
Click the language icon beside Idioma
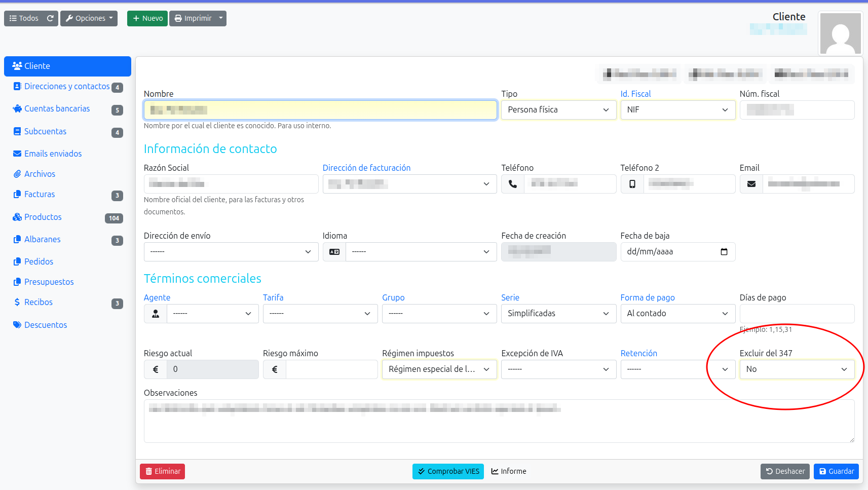[x=334, y=252]
